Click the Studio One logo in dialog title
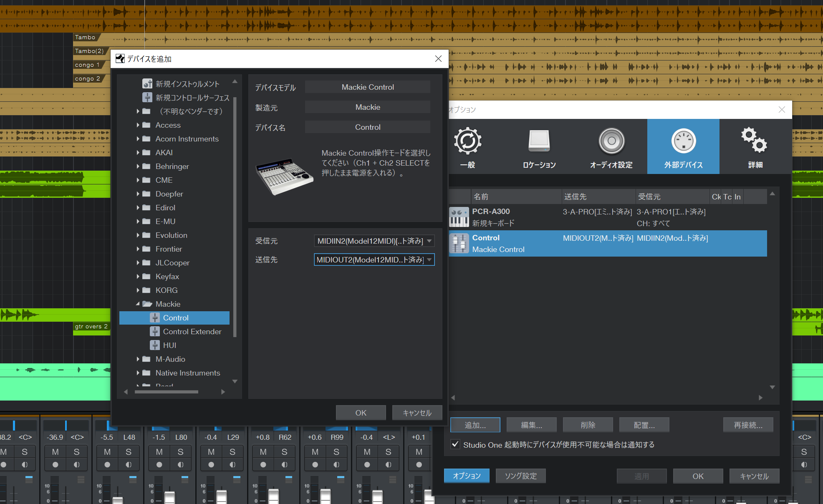The image size is (823, 504). click(x=120, y=59)
